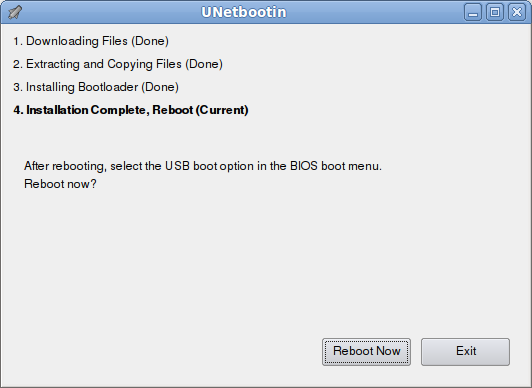The width and height of the screenshot is (532, 388).
Task: Click (Done) after Extracting and Copying Files
Action: [x=204, y=64]
